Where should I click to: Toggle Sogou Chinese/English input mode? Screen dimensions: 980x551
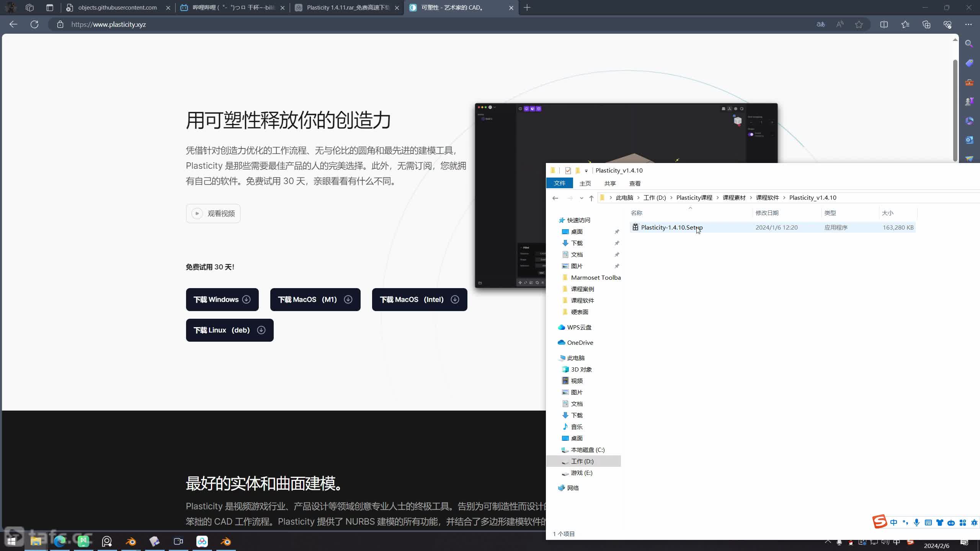pyautogui.click(x=893, y=523)
